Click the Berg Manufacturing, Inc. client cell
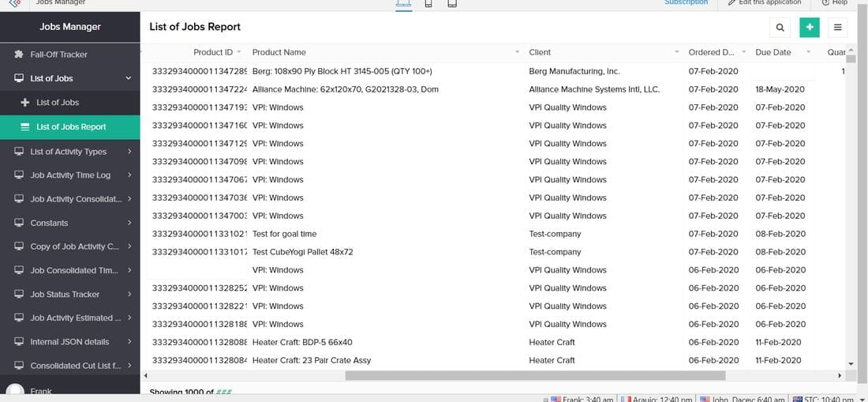Screen dimensions: 868x402 point(574,71)
